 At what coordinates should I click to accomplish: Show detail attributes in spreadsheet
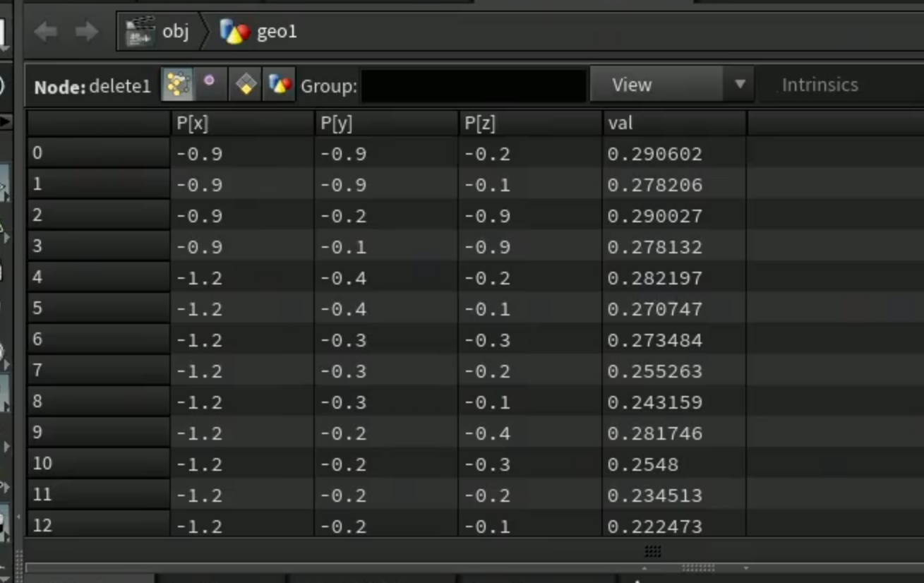[280, 85]
